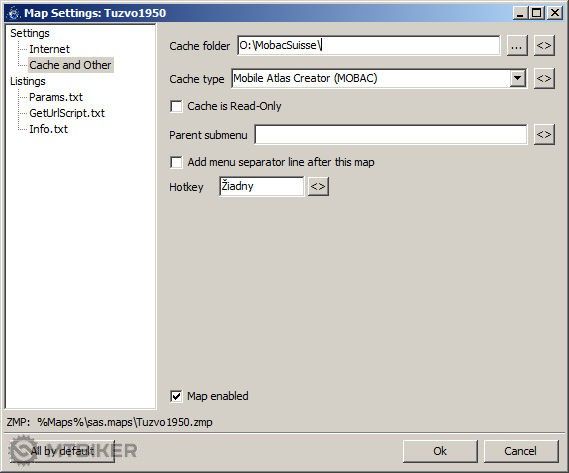Uncheck the Map enabled checkbox
Screen dimensions: 569x473
tap(176, 396)
